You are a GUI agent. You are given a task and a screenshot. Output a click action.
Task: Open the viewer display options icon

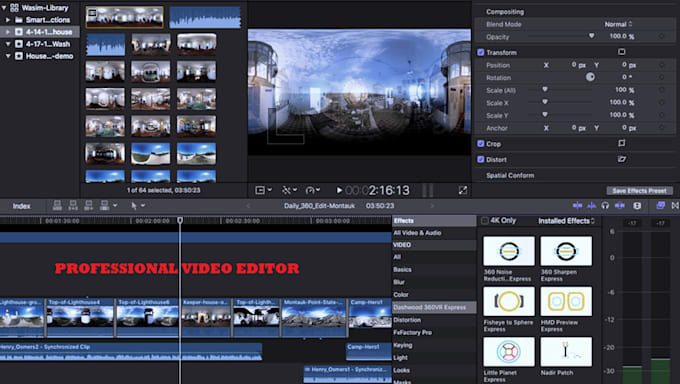pos(263,190)
